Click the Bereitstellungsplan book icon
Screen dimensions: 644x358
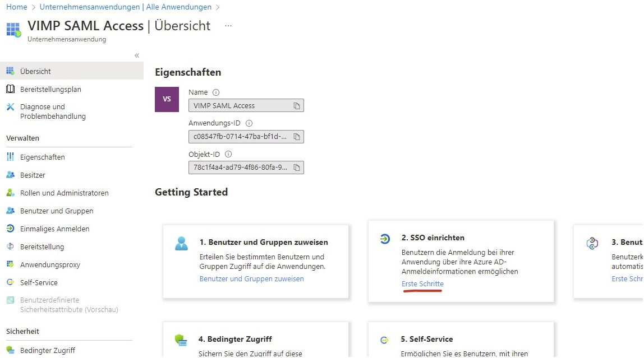10,89
